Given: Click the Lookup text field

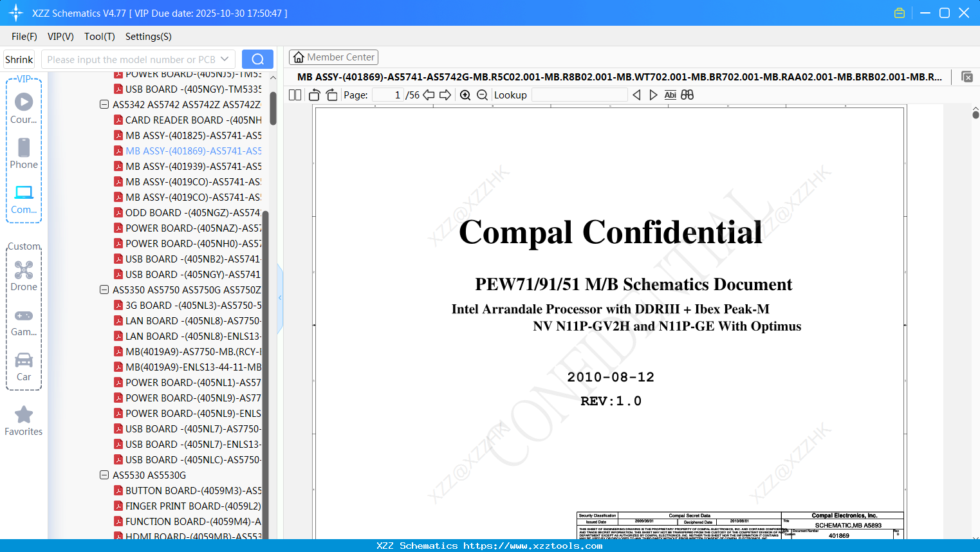Looking at the screenshot, I should (x=579, y=95).
